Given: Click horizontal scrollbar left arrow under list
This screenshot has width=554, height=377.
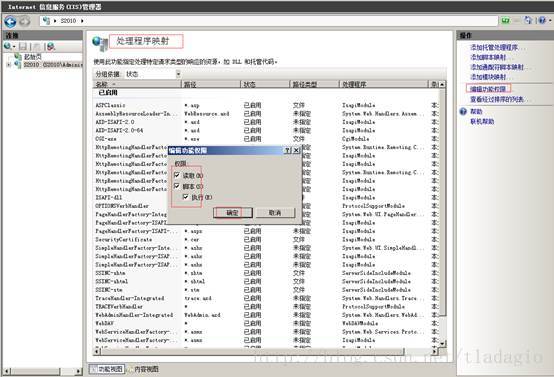Looking at the screenshot, I should [x=97, y=352].
